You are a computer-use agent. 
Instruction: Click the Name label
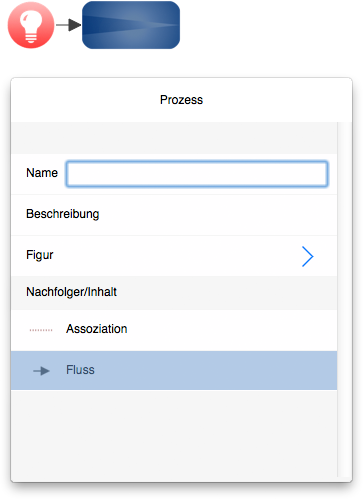pos(42,173)
